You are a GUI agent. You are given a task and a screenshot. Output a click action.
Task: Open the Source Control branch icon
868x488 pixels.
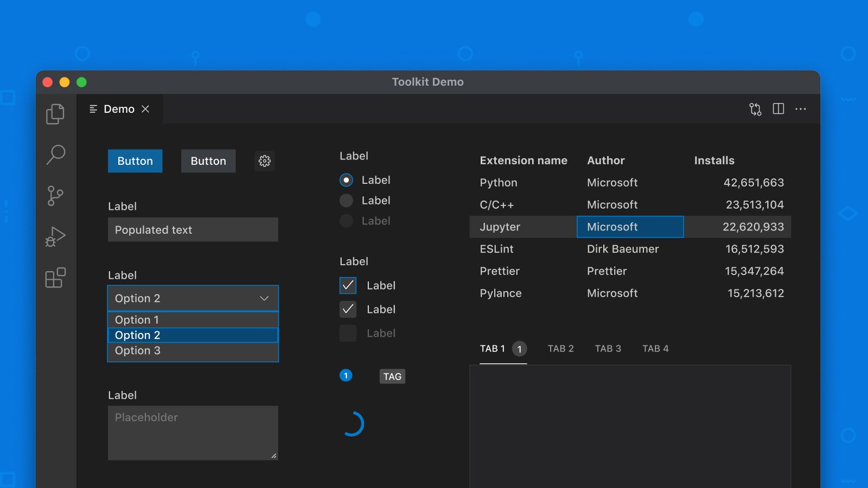55,196
